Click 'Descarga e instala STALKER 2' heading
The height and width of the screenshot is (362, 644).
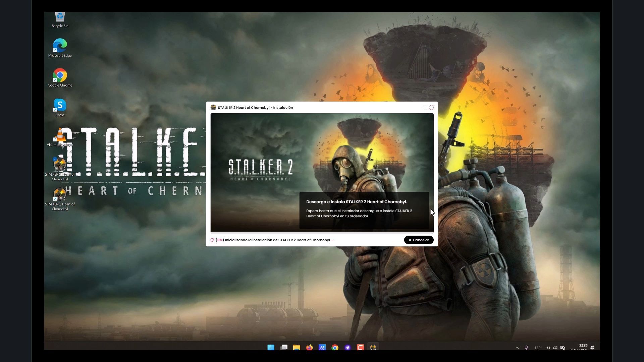[357, 202]
